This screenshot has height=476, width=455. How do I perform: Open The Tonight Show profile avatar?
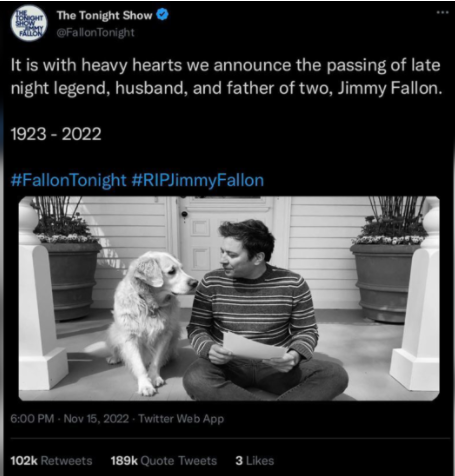coord(29,23)
